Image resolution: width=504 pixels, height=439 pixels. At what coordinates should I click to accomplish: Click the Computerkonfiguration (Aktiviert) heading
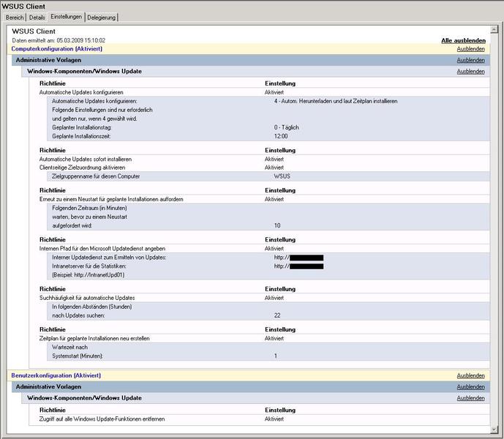tap(56, 49)
